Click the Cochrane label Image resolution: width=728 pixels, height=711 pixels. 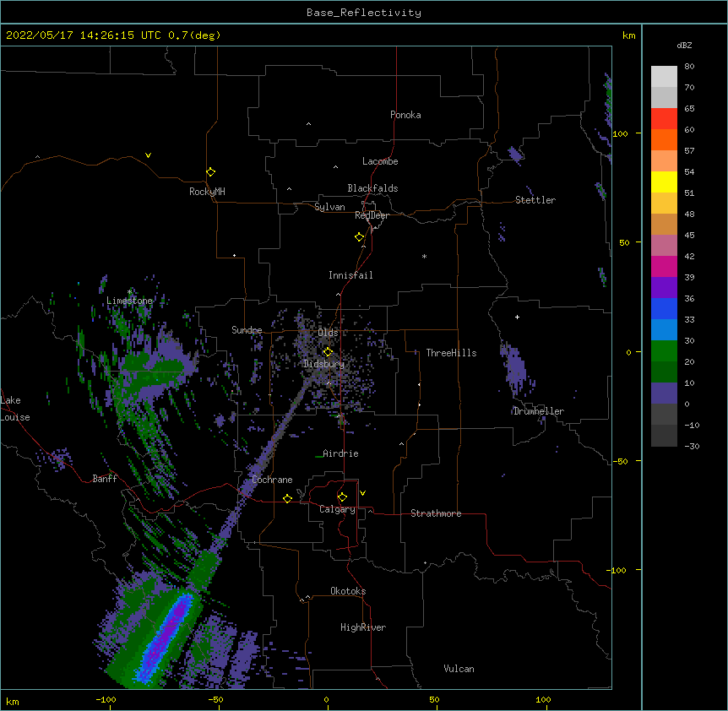(x=272, y=480)
